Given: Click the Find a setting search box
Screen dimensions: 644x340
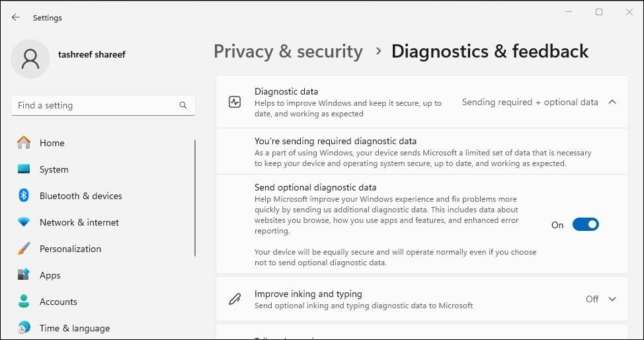Looking at the screenshot, I should (x=96, y=105).
